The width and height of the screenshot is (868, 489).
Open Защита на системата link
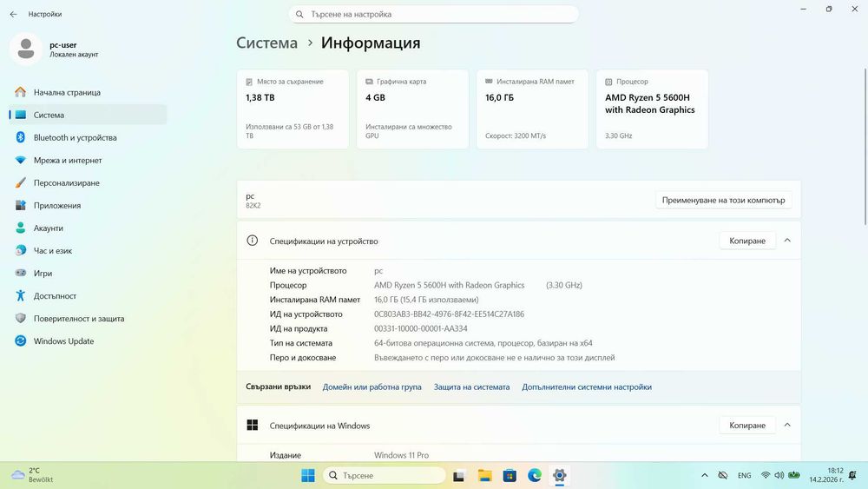[471, 387]
